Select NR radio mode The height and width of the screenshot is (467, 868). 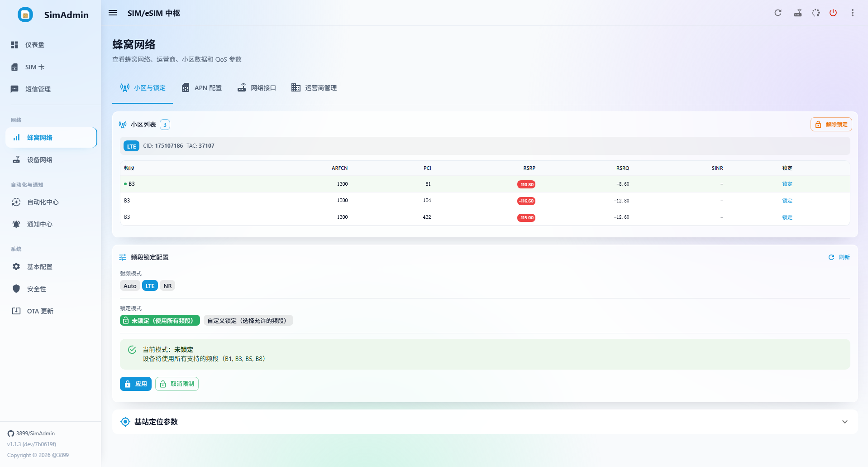[167, 286]
